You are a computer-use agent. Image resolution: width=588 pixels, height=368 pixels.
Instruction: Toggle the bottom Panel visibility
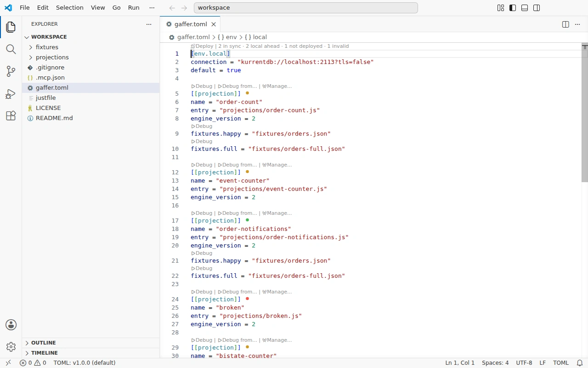click(525, 8)
